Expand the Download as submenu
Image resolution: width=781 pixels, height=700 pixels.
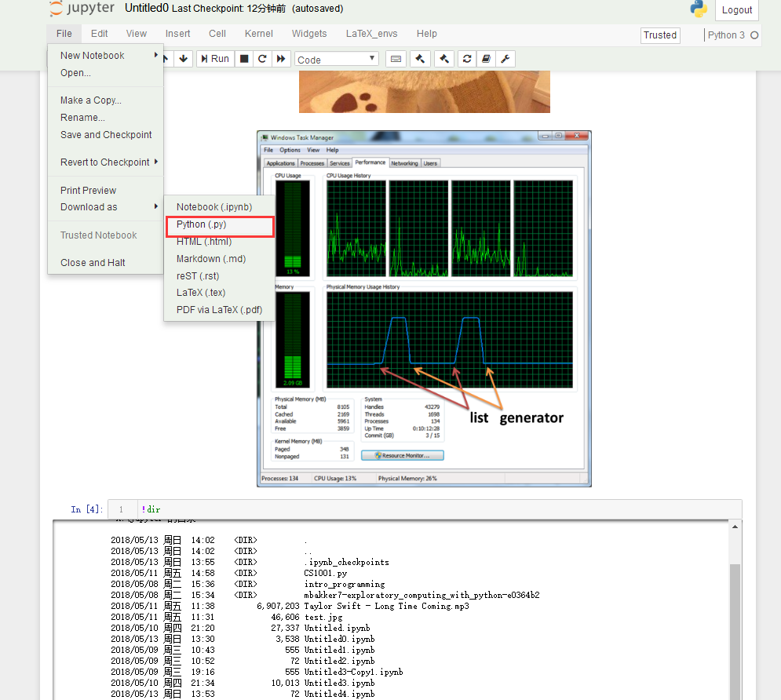[106, 207]
